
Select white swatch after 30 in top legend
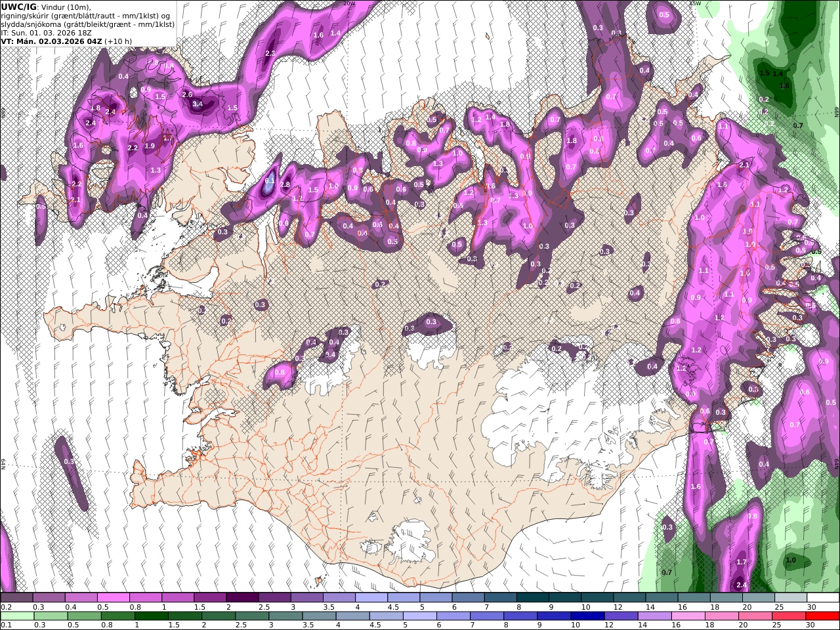tap(823, 598)
